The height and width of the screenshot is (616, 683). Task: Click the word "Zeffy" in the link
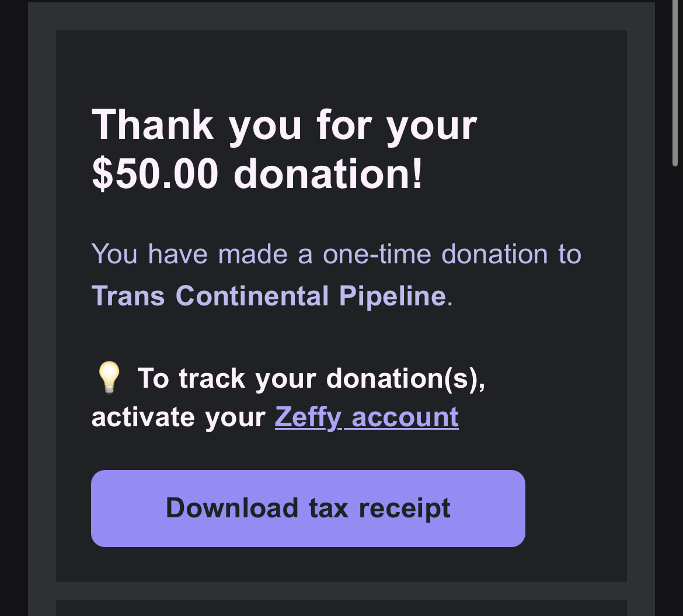(x=308, y=417)
